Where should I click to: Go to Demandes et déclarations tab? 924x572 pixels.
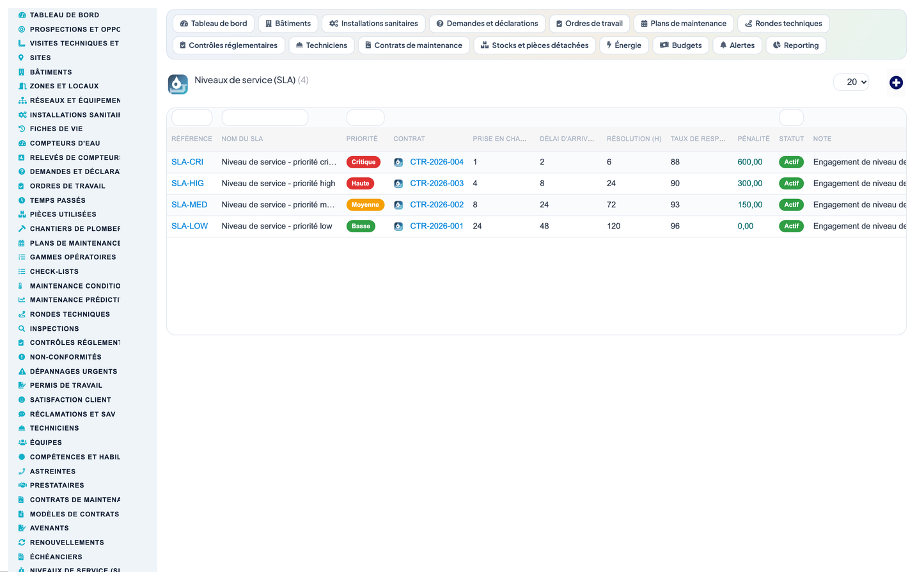[487, 24]
